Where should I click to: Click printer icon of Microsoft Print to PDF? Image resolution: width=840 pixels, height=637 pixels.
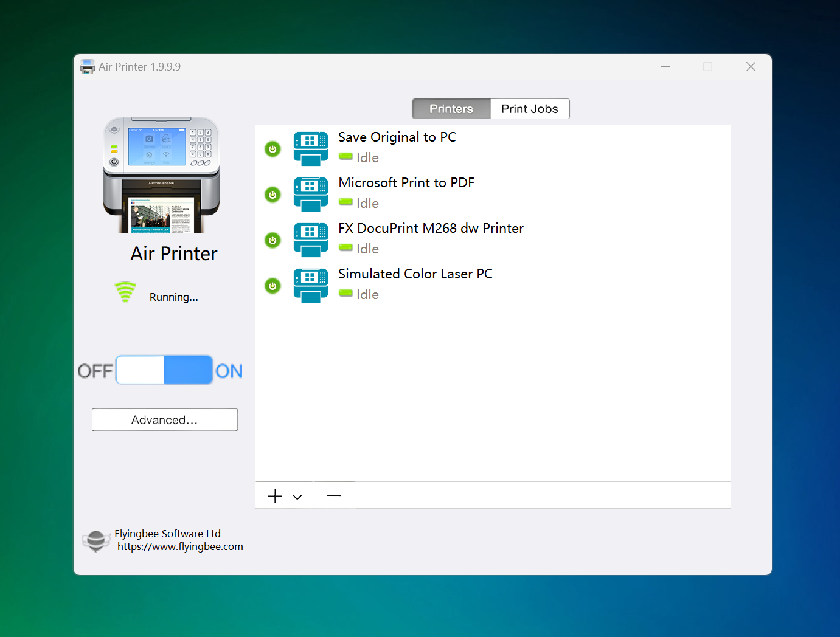pos(310,195)
